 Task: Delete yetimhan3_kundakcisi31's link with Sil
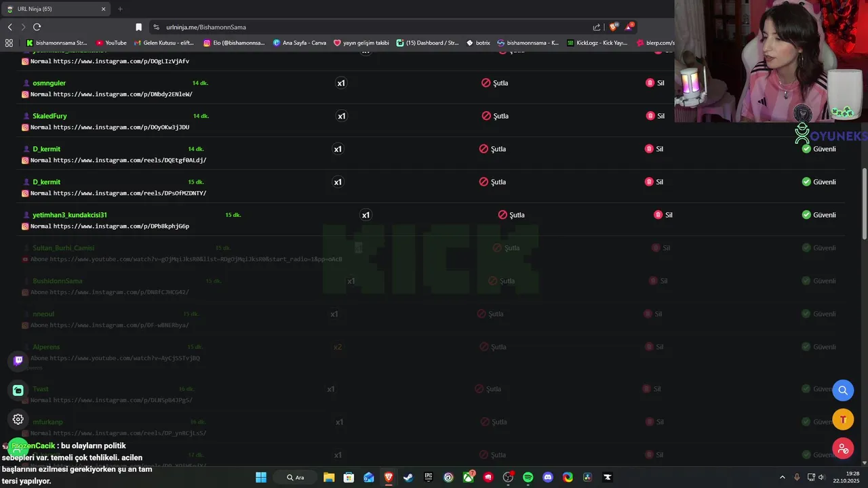pos(663,215)
